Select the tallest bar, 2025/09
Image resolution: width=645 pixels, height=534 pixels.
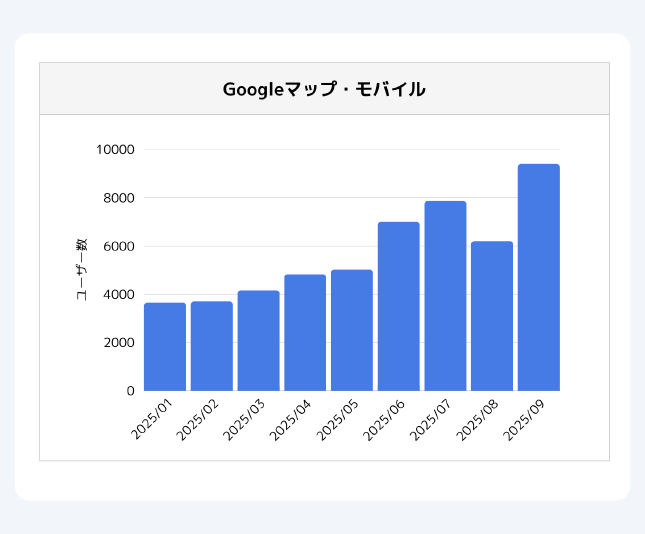538,277
